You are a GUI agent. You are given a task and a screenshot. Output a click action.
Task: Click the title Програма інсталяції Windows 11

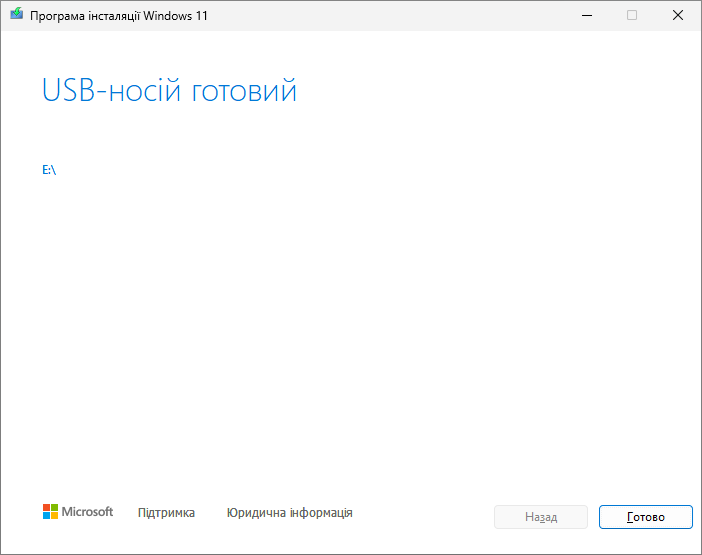tap(119, 16)
